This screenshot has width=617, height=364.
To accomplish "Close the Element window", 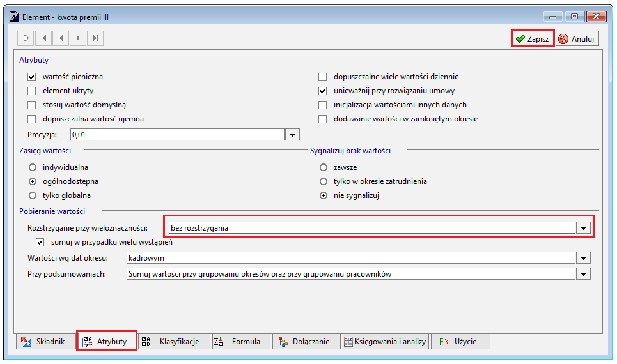I will 596,17.
